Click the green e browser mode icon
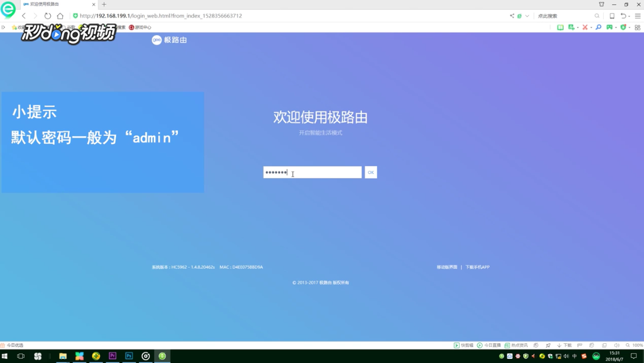644x363 pixels. (519, 16)
